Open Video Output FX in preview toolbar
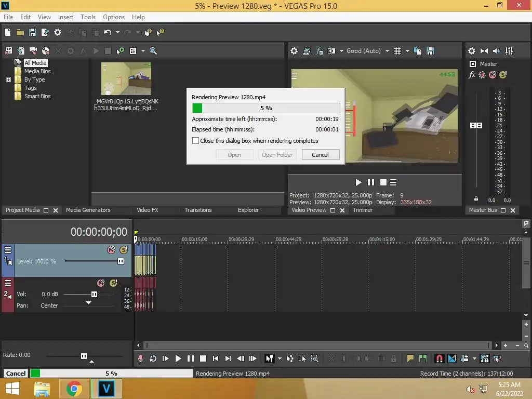Viewport: 532px width, 399px height. tap(320, 51)
